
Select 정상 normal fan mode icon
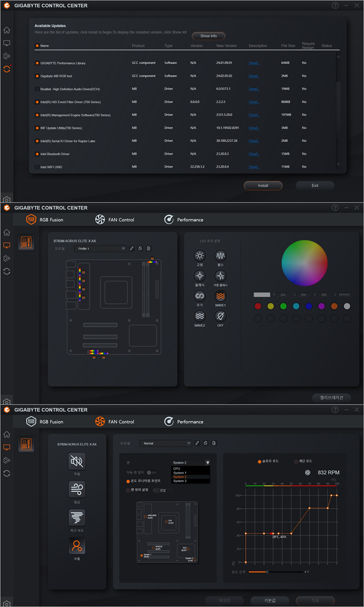(x=76, y=490)
